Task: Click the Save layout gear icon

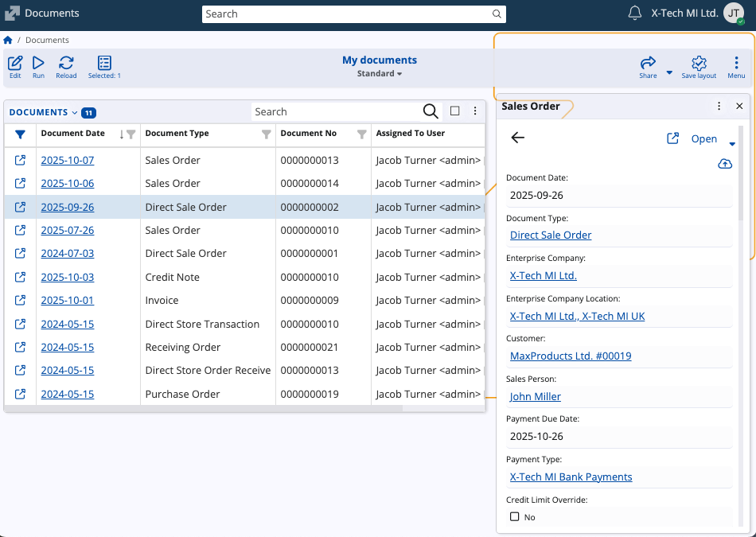Action: pos(699,64)
